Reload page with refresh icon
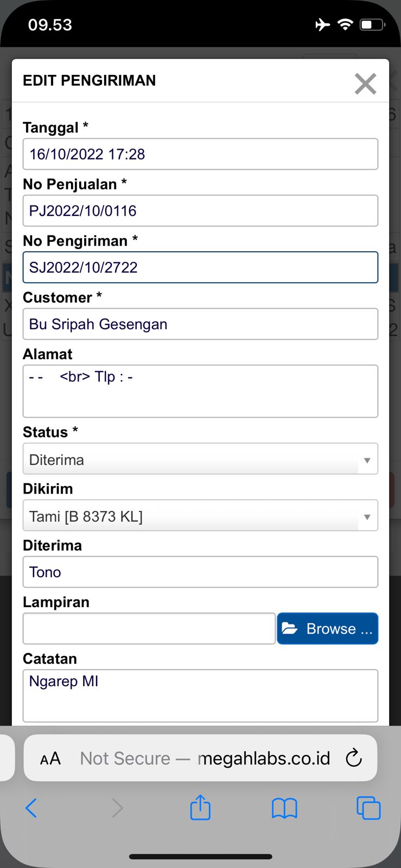This screenshot has width=401, height=868. 354,758
